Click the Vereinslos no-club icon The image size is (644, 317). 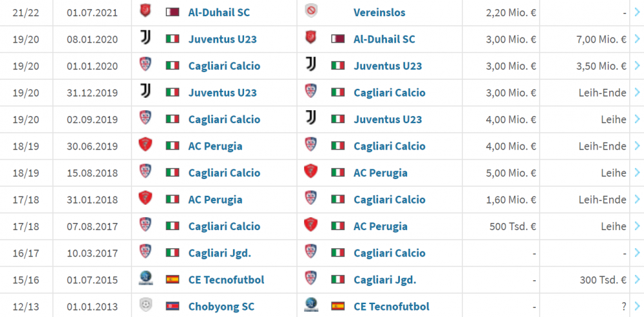pyautogui.click(x=311, y=11)
